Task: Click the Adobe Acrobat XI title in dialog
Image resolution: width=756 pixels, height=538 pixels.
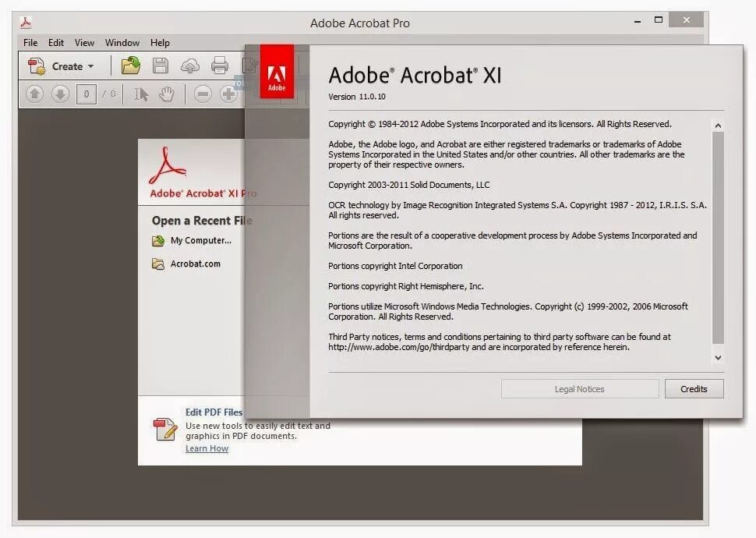Action: [x=415, y=76]
